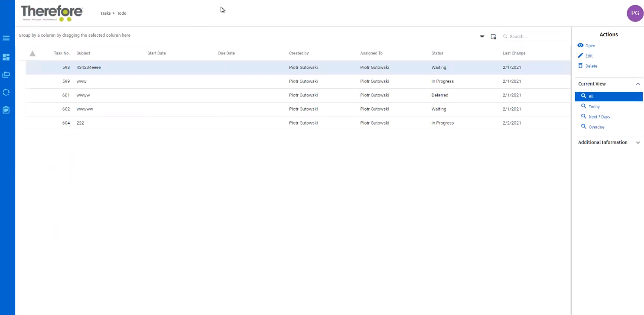The height and width of the screenshot is (315, 644).
Task: Click the Therefore logo
Action: pyautogui.click(x=52, y=13)
